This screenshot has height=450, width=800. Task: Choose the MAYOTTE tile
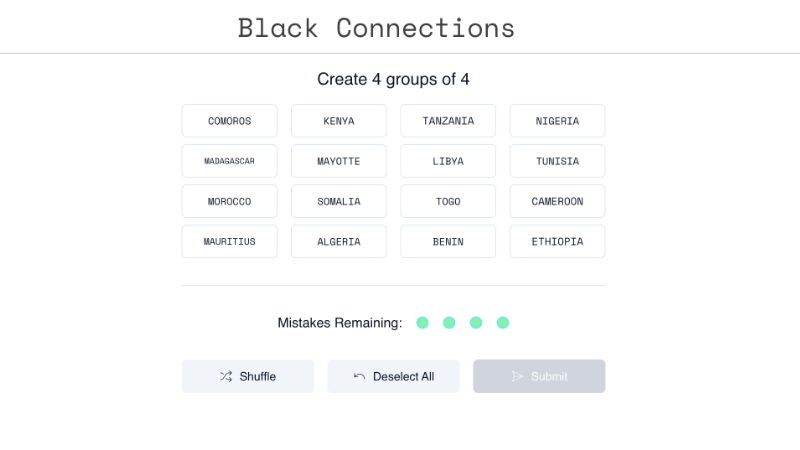(339, 161)
